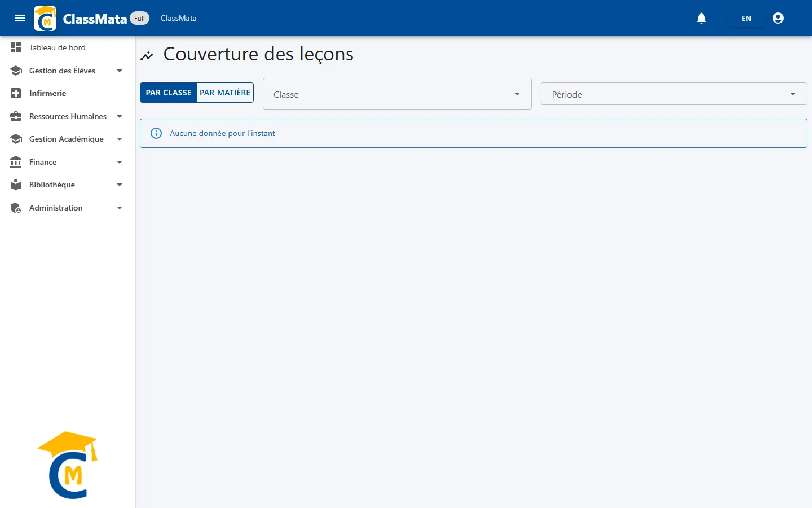Click the Finance bank icon
The height and width of the screenshot is (508, 812).
(16, 162)
